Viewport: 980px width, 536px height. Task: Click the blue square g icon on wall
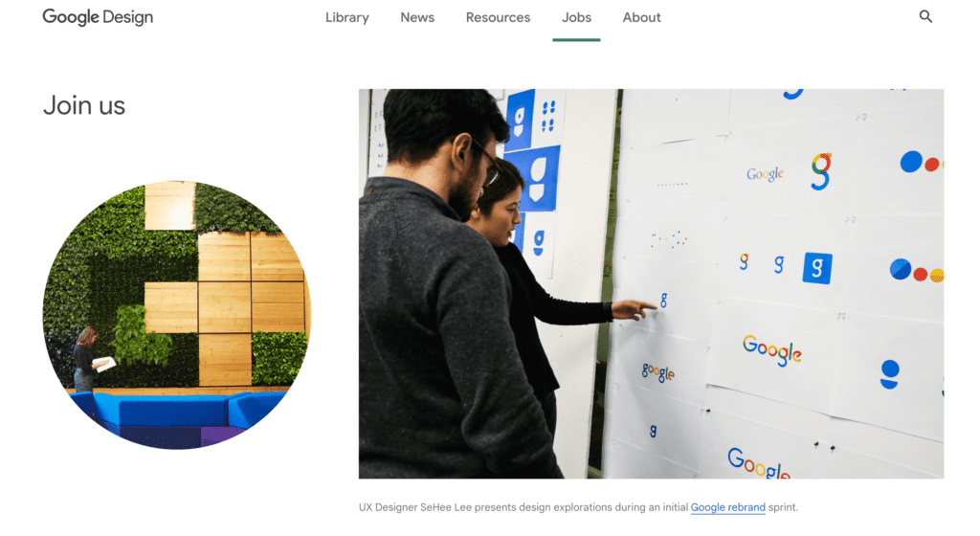click(817, 268)
